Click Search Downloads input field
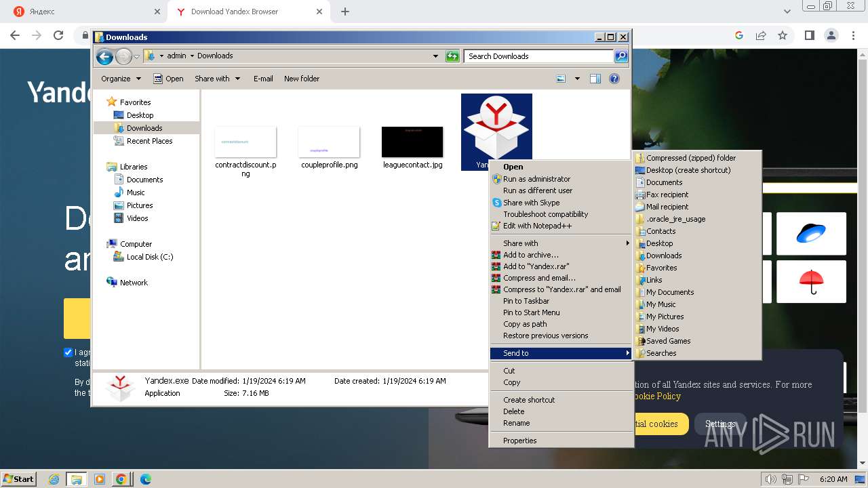Screen dimensions: 868x488 pos(539,56)
